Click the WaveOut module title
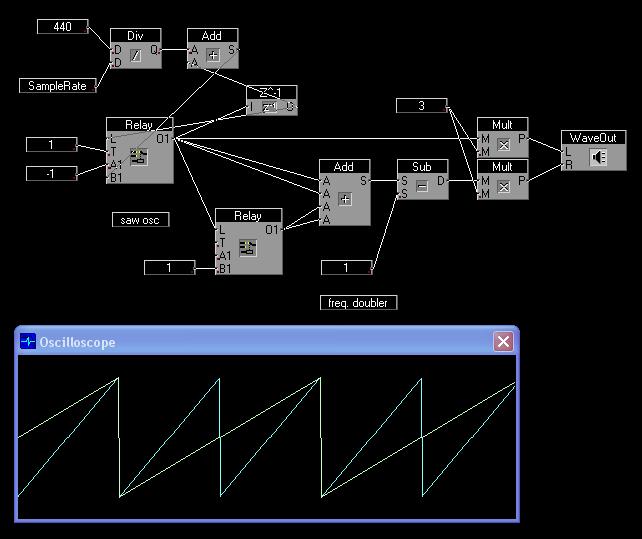 [x=594, y=137]
